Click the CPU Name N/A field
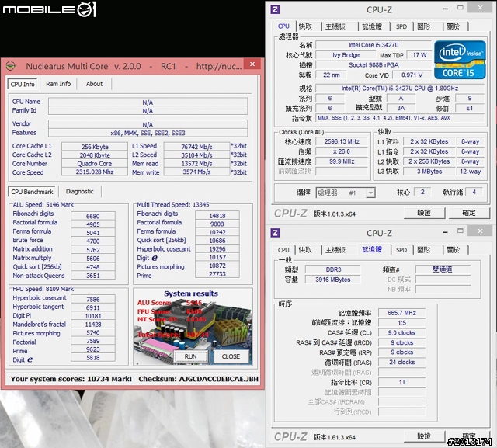497x448 pixels. (148, 102)
